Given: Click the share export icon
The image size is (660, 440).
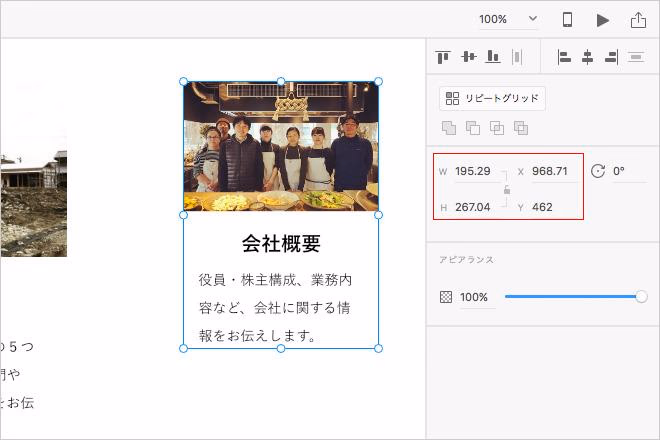Looking at the screenshot, I should [x=638, y=19].
